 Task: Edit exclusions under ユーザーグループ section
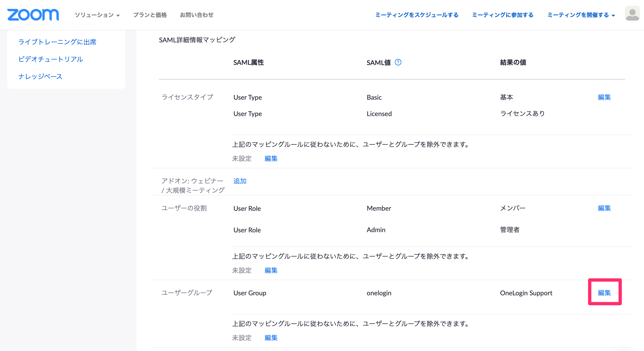[x=271, y=338]
